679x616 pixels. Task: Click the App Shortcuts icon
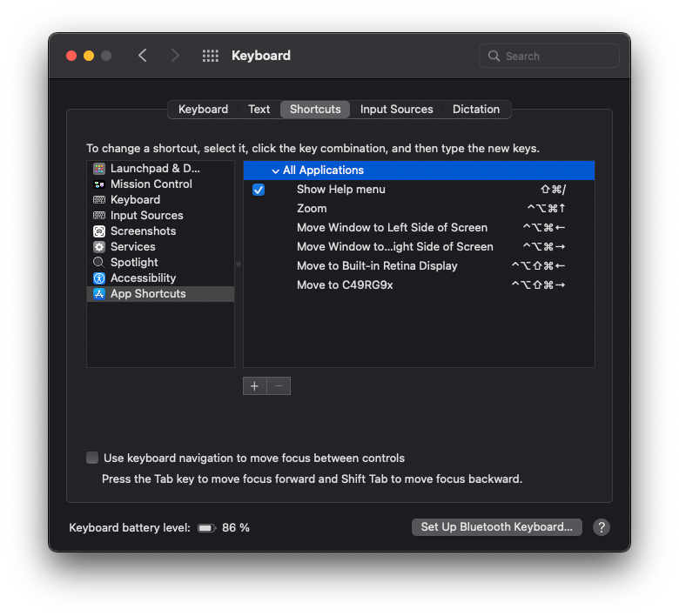(x=99, y=294)
